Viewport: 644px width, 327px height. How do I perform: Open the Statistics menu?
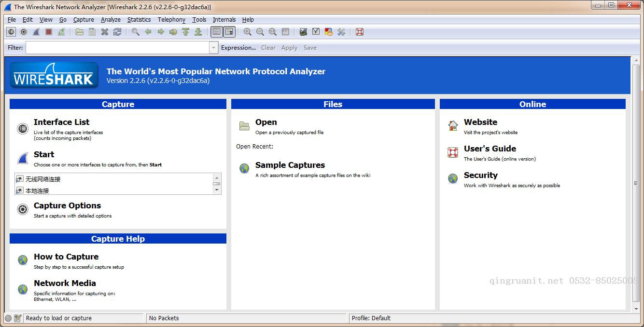click(x=140, y=20)
